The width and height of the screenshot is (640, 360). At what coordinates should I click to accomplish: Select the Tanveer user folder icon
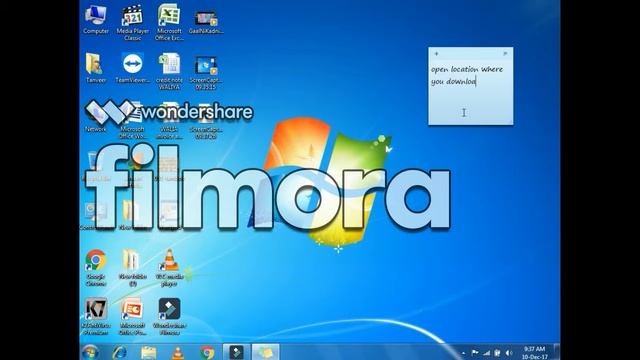click(96, 68)
